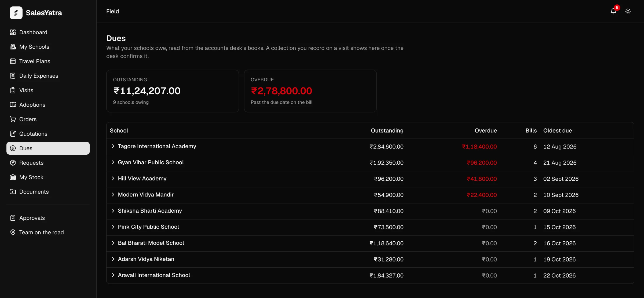Expand Bal Bharati Model School chevron
644x298 pixels.
tap(113, 243)
